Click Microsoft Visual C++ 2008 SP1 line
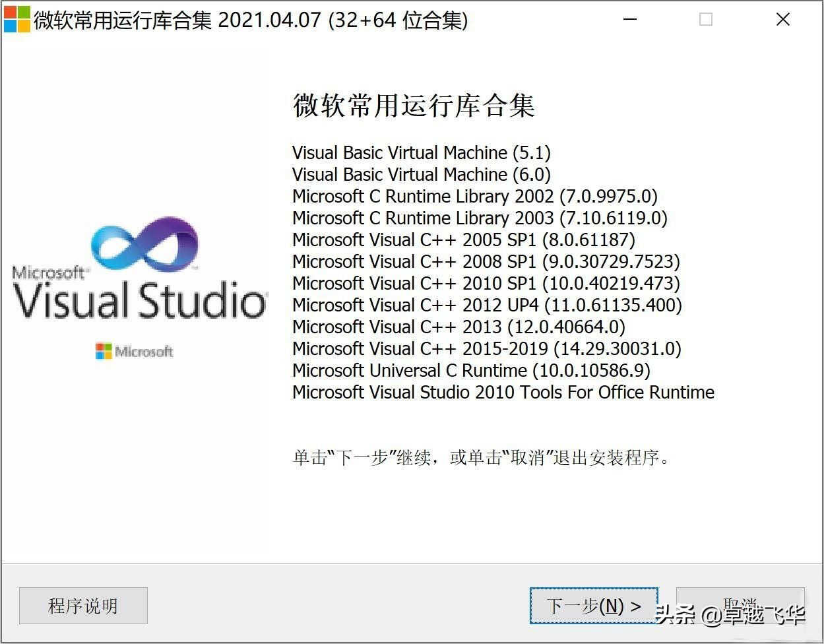The height and width of the screenshot is (644, 824). [x=486, y=262]
